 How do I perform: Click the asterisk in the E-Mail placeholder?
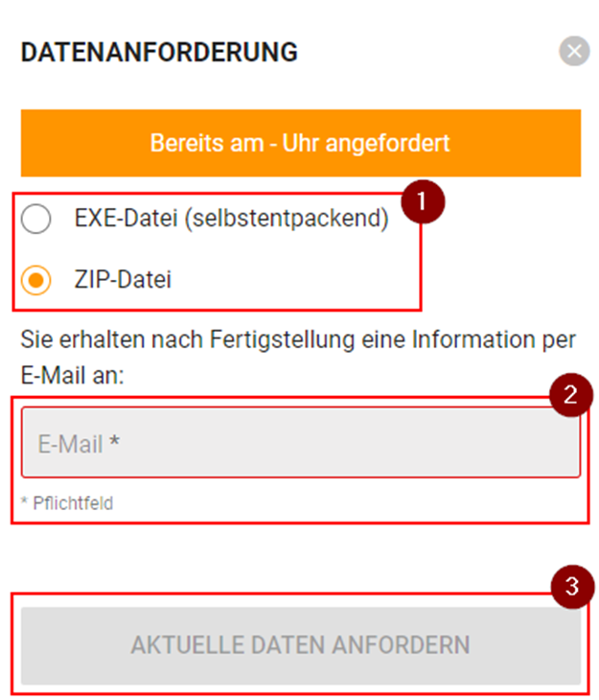114,444
